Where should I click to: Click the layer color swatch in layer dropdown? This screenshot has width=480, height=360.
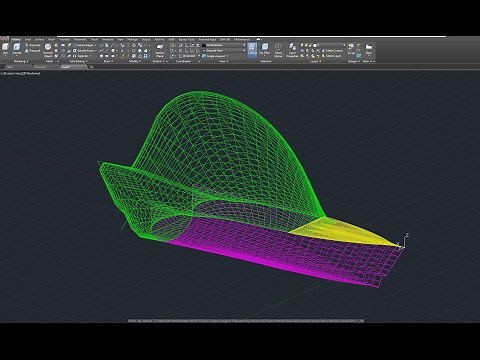314,45
